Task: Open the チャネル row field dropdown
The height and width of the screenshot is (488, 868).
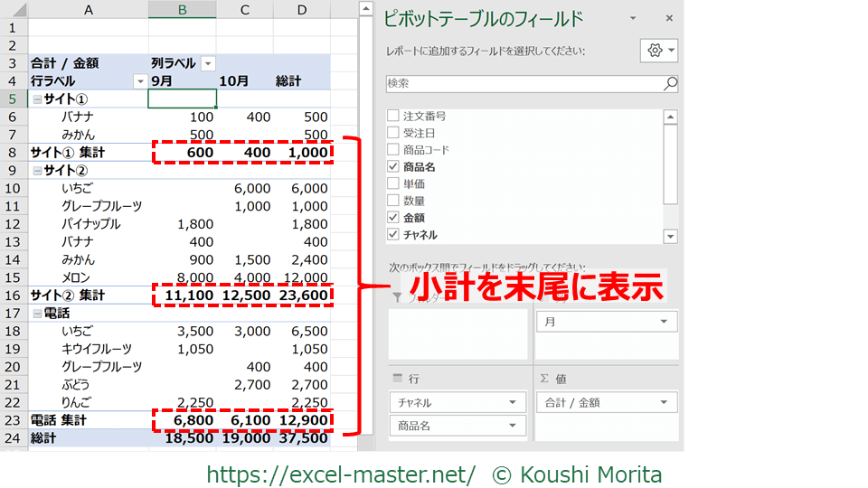Action: pyautogui.click(x=513, y=402)
